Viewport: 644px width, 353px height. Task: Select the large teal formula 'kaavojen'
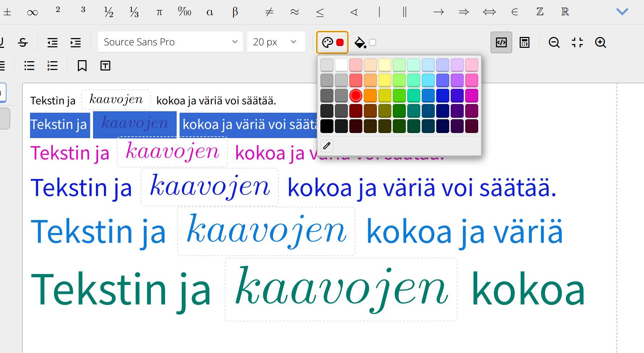pos(341,290)
